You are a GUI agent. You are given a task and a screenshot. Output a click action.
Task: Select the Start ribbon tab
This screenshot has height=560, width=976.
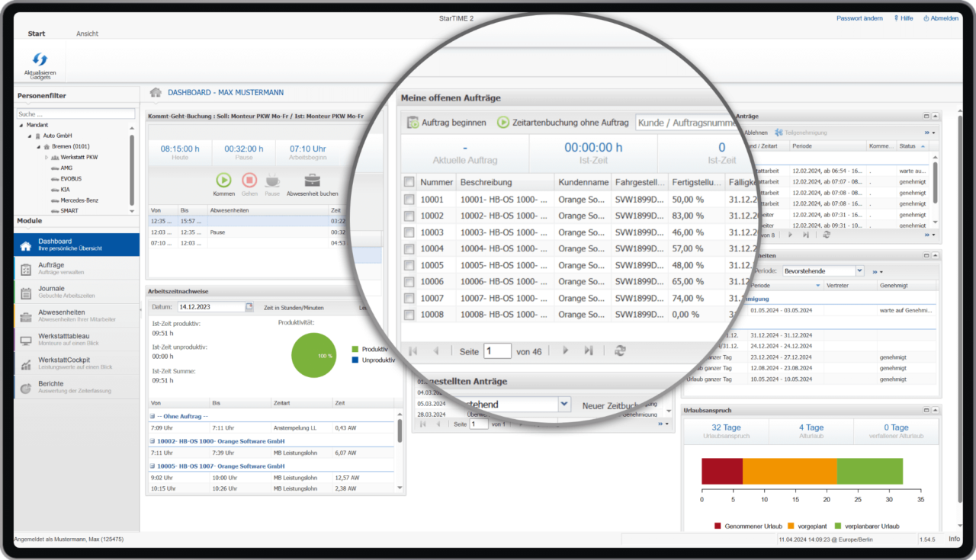(37, 34)
